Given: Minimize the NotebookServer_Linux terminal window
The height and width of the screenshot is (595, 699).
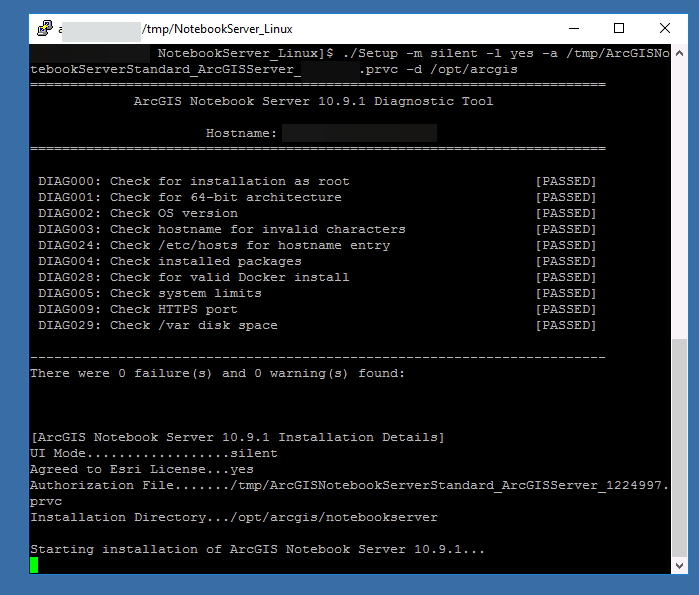Looking at the screenshot, I should (574, 29).
